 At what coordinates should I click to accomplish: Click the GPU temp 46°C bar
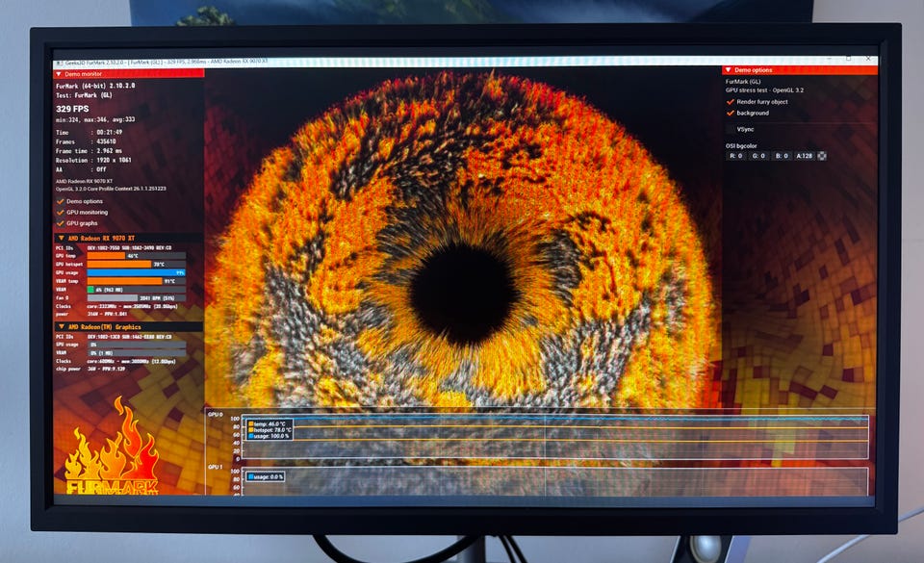136,256
